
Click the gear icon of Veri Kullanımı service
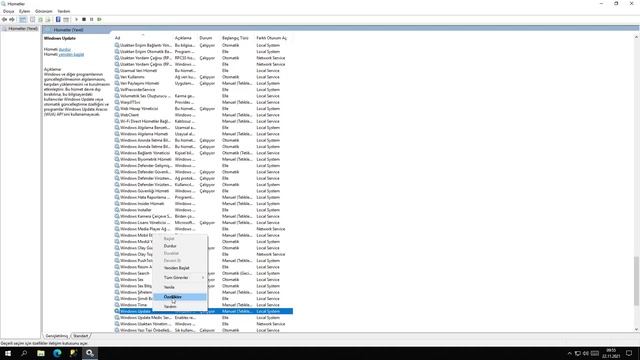click(x=117, y=77)
